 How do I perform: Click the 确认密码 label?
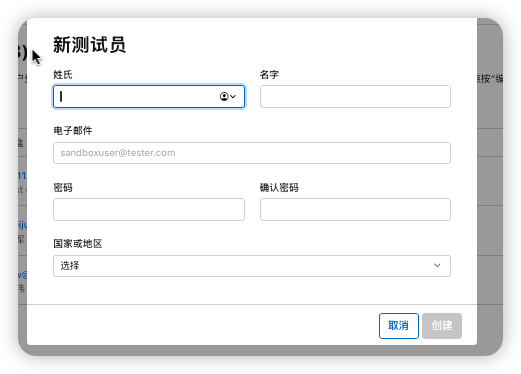point(279,188)
